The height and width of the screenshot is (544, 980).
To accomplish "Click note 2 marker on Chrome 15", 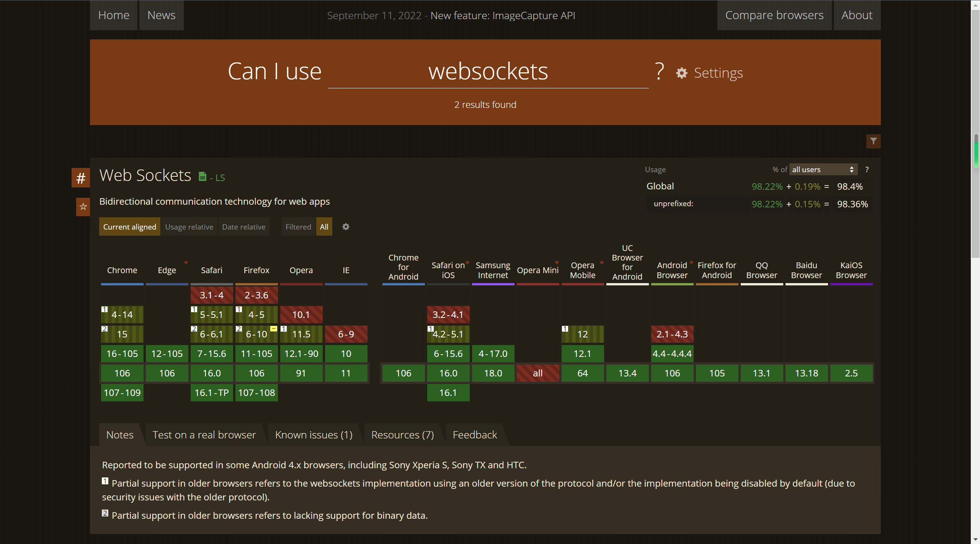I will click(x=105, y=329).
